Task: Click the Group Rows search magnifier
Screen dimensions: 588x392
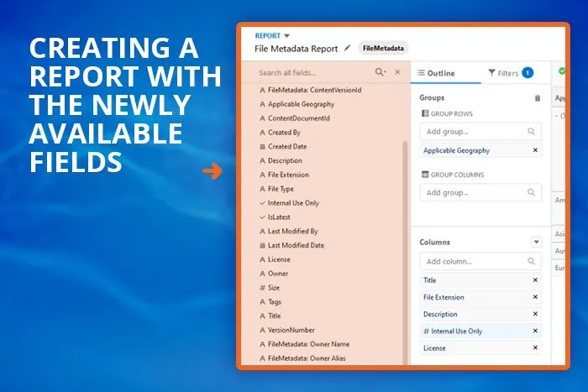Action: click(x=532, y=132)
